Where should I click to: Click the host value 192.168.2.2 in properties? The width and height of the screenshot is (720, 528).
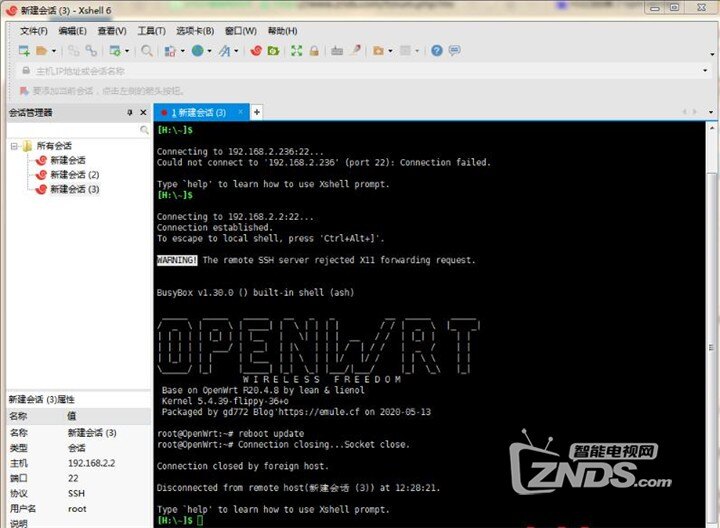point(91,463)
